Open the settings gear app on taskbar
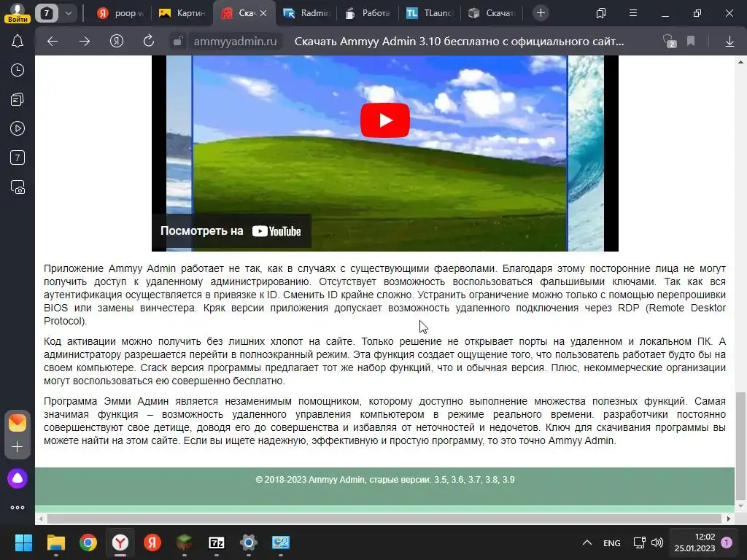This screenshot has width=747, height=560. pyautogui.click(x=248, y=542)
